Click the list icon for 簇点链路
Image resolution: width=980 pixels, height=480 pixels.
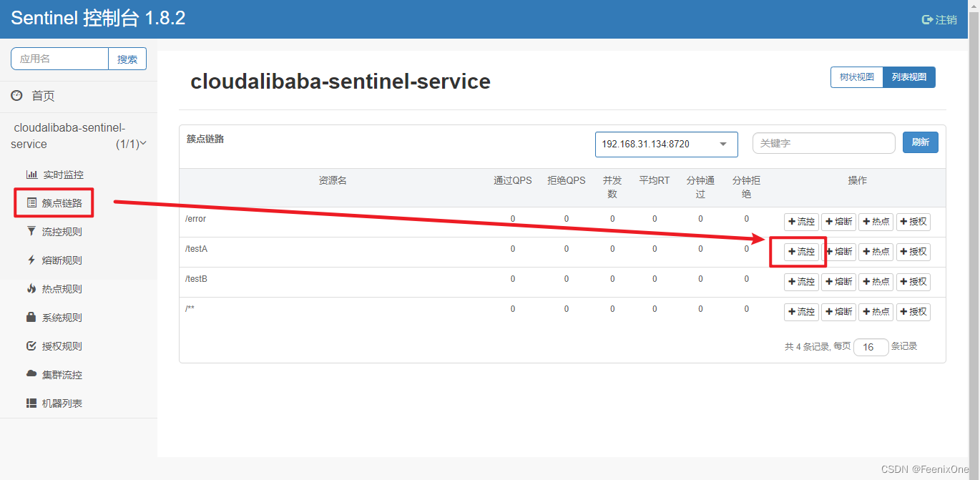click(x=31, y=203)
